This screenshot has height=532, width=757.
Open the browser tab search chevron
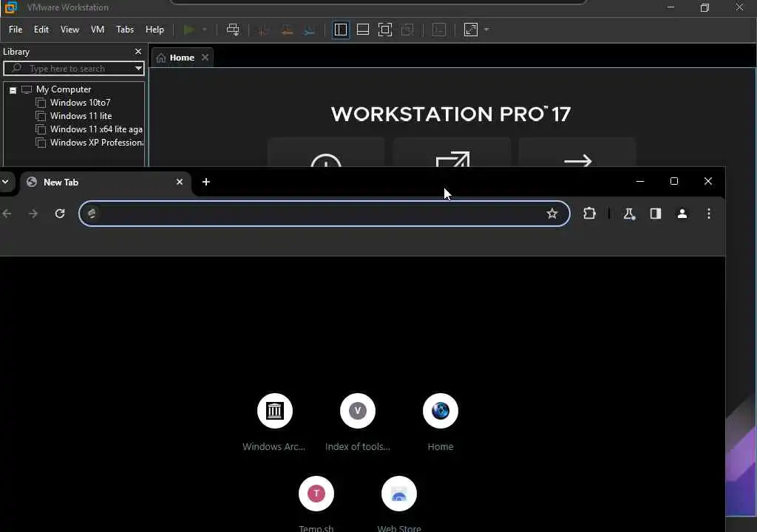coord(5,182)
